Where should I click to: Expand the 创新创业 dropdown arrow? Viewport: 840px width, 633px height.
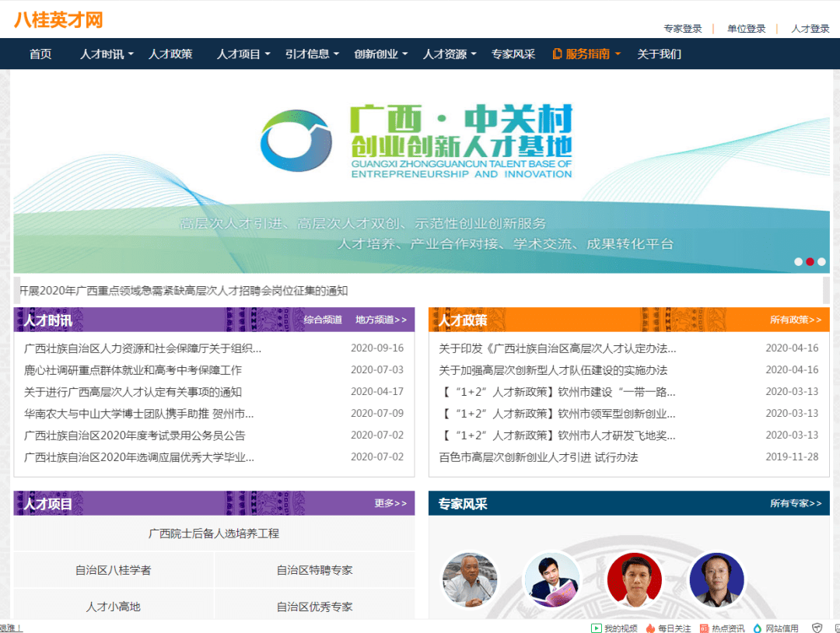coord(404,54)
